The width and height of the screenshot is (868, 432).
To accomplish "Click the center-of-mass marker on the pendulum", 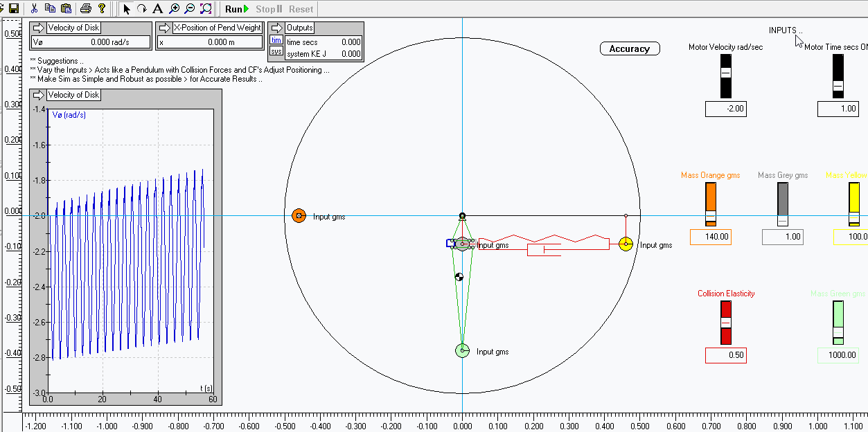I will 459,277.
